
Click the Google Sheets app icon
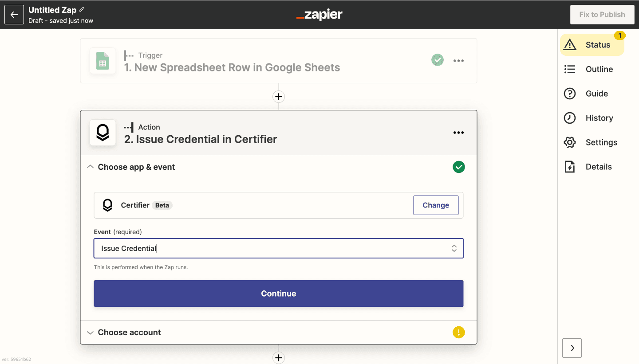coord(103,61)
